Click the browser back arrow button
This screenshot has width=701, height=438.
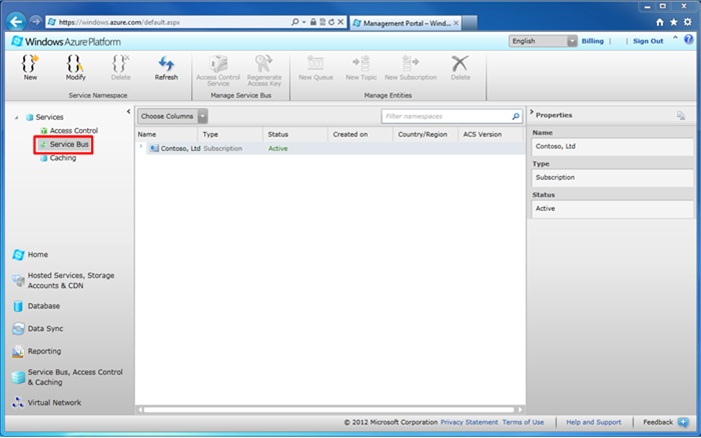tap(16, 20)
